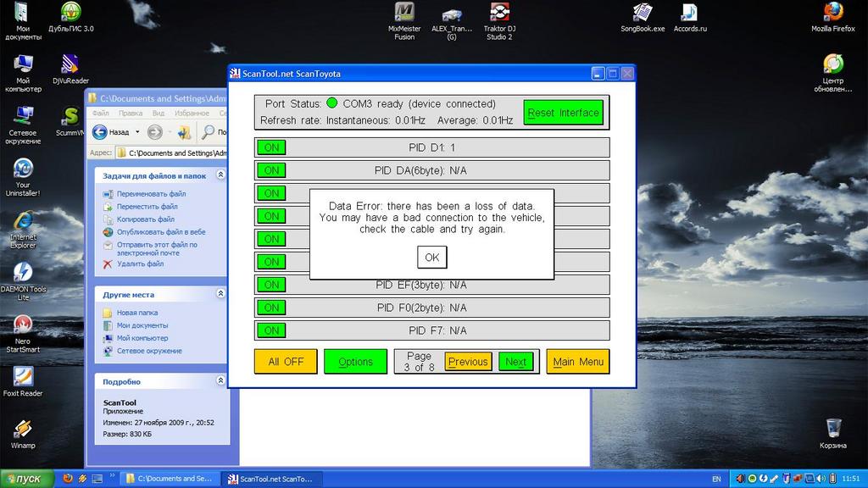
Task: Open MixMeister Fusion desktop icon
Action: click(404, 21)
